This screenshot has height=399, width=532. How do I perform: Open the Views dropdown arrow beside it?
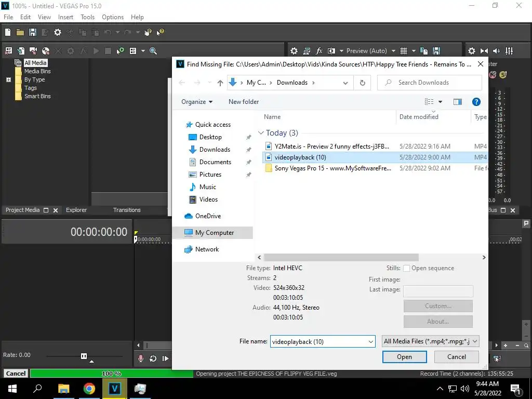(143, 51)
